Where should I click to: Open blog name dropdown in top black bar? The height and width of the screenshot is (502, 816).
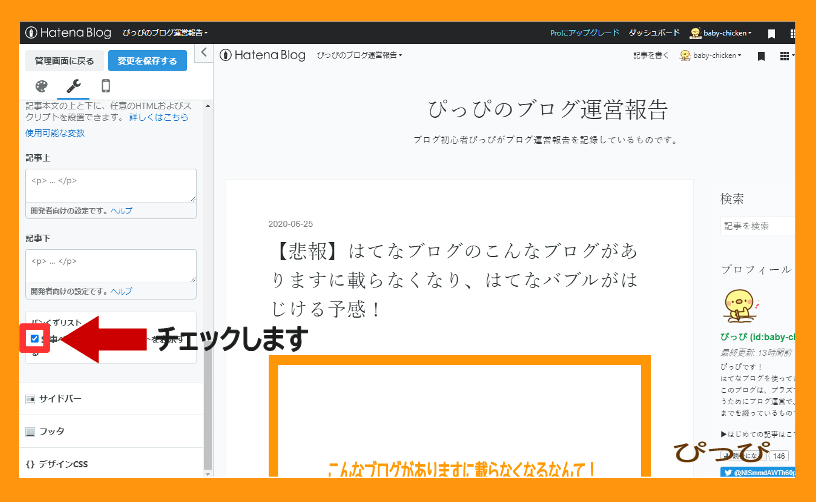(x=165, y=33)
